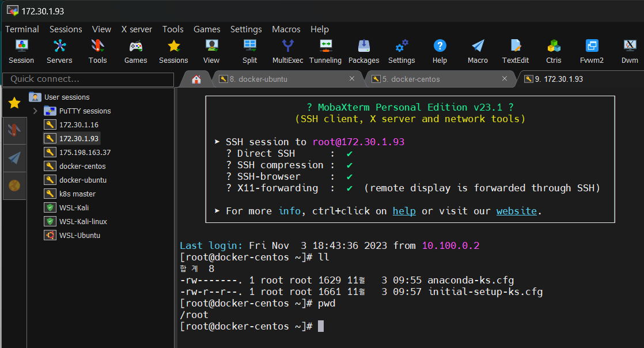
Task: Click the 10.100.0.2 login IP text
Action: click(x=450, y=245)
